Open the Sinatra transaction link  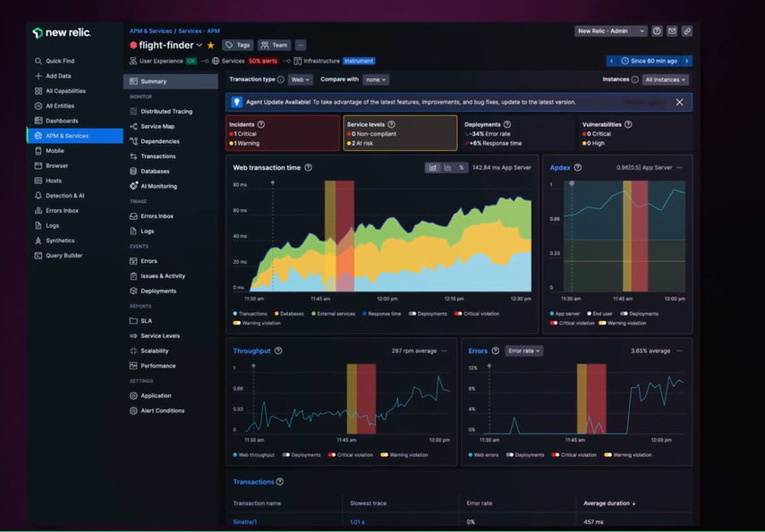pos(245,521)
